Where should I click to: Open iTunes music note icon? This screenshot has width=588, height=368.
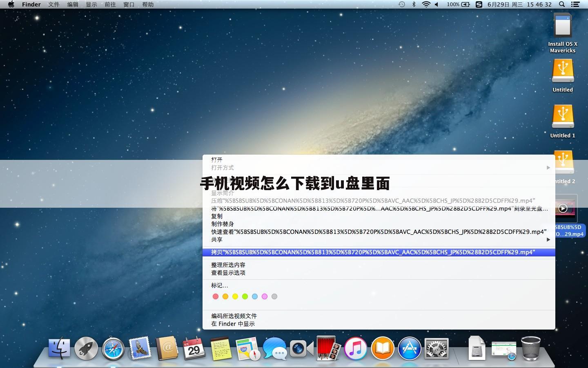[355, 348]
